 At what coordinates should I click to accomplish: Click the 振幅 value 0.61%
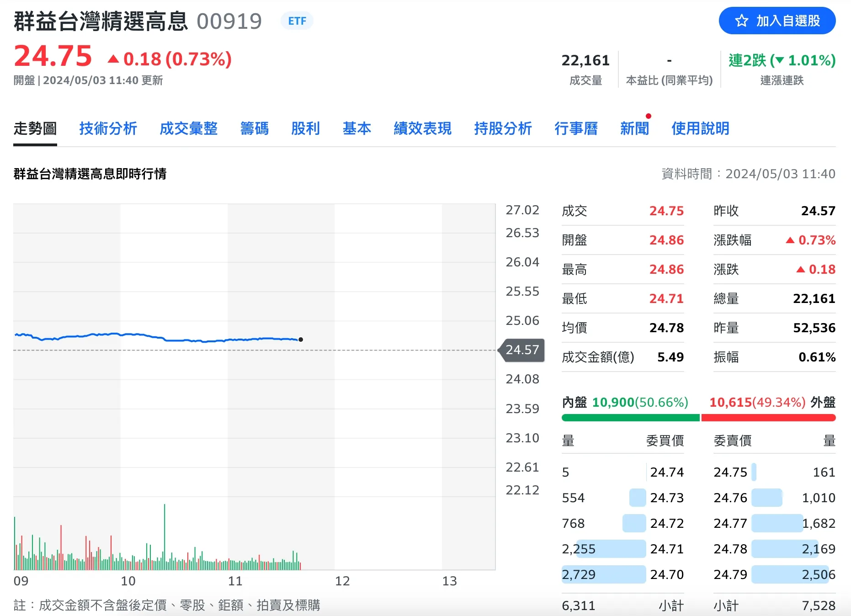pos(817,357)
